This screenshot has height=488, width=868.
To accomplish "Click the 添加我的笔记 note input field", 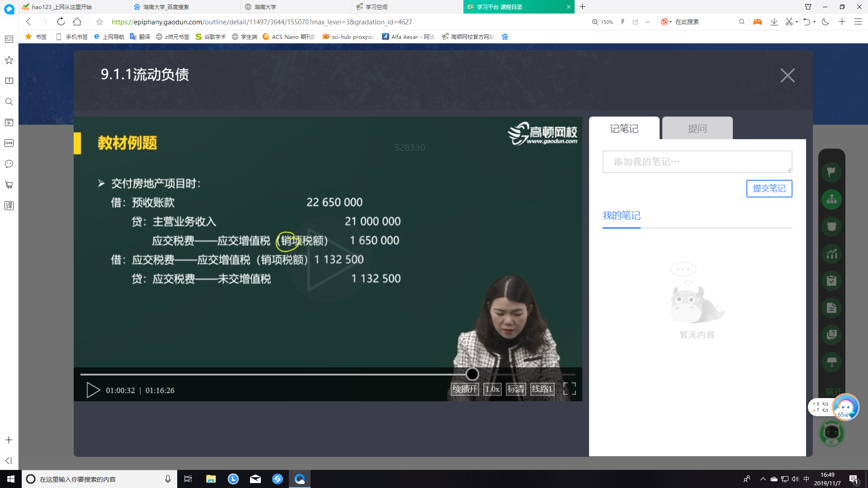I will [x=697, y=162].
